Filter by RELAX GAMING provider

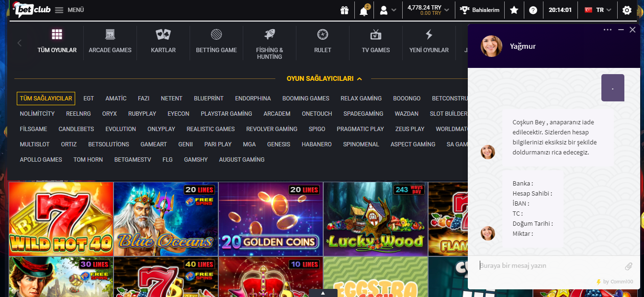tap(361, 99)
